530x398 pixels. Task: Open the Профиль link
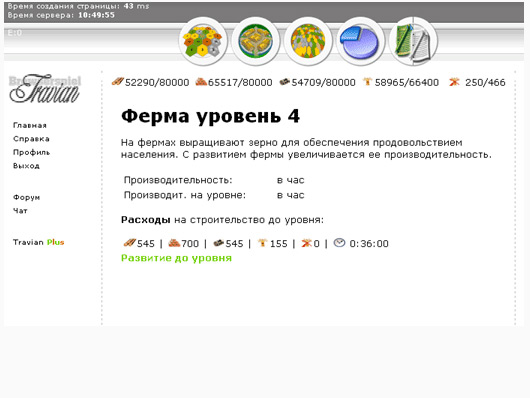pyautogui.click(x=31, y=153)
